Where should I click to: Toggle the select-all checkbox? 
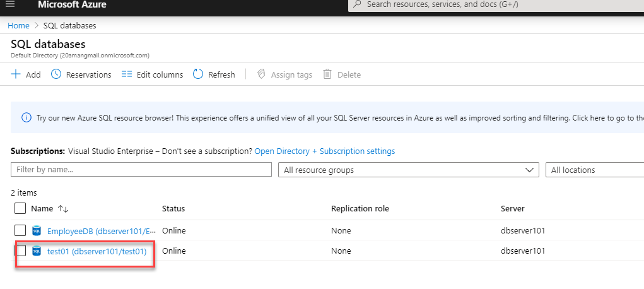coord(20,208)
